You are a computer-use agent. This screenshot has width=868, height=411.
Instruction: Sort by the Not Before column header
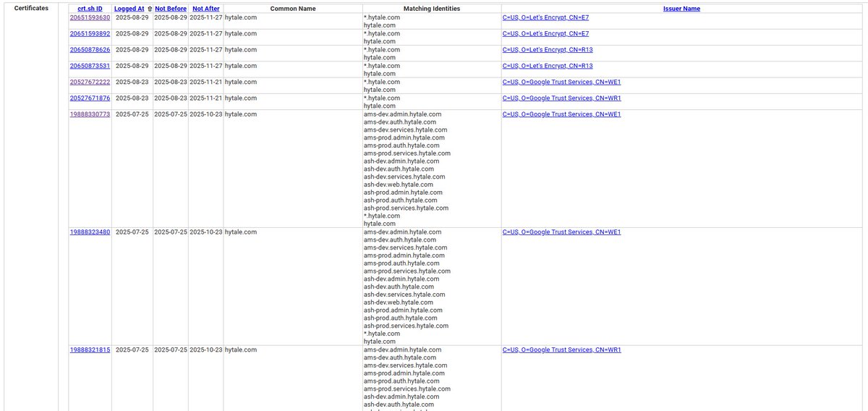(x=171, y=9)
